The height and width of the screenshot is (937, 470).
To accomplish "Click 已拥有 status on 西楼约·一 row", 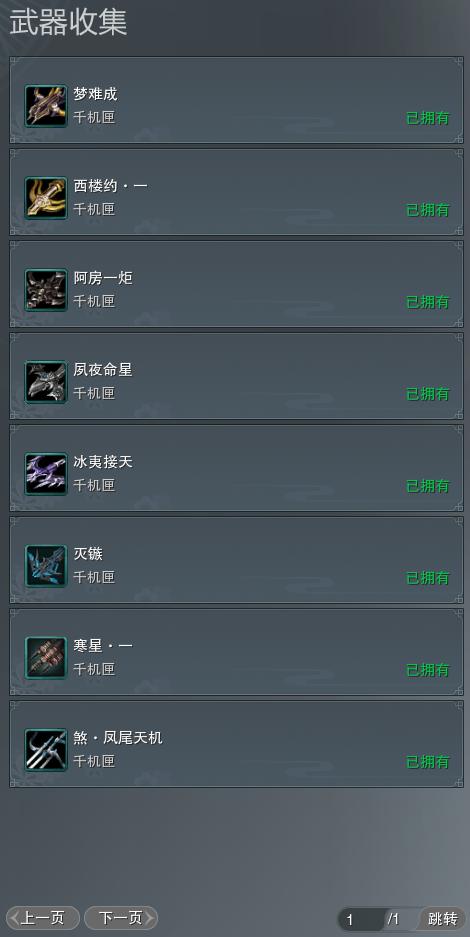I will pos(428,210).
